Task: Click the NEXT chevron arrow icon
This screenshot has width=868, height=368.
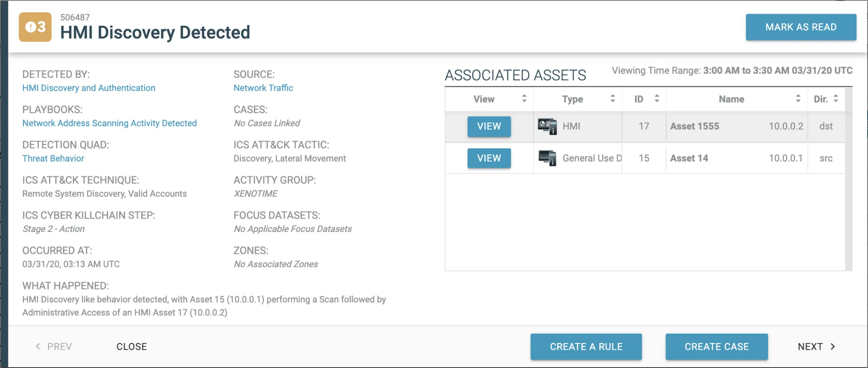Action: coord(833,346)
